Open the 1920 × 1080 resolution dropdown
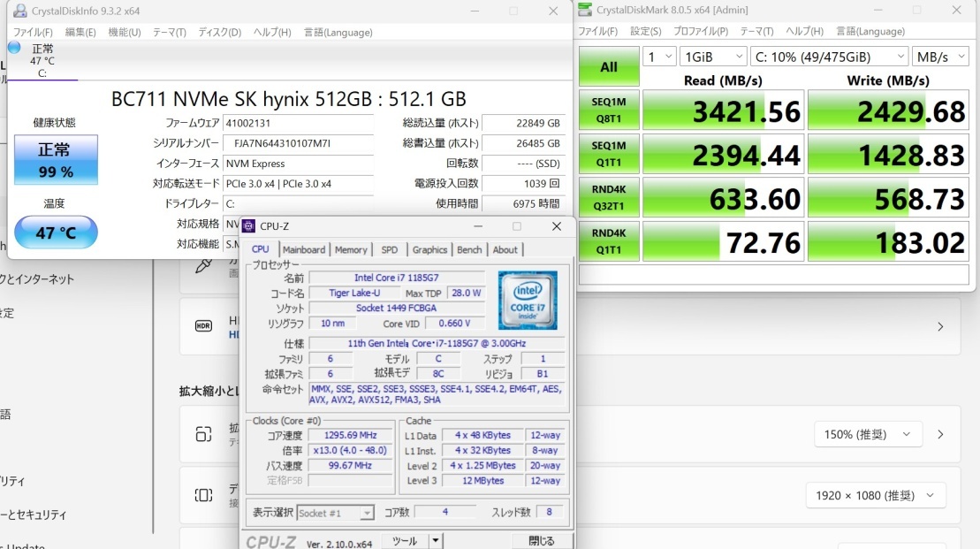This screenshot has width=980, height=549. (875, 495)
